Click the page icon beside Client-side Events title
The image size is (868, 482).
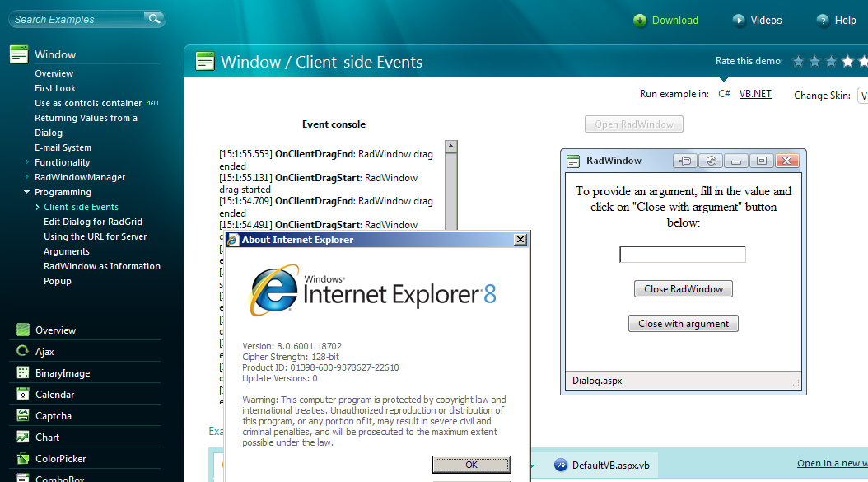[205, 62]
